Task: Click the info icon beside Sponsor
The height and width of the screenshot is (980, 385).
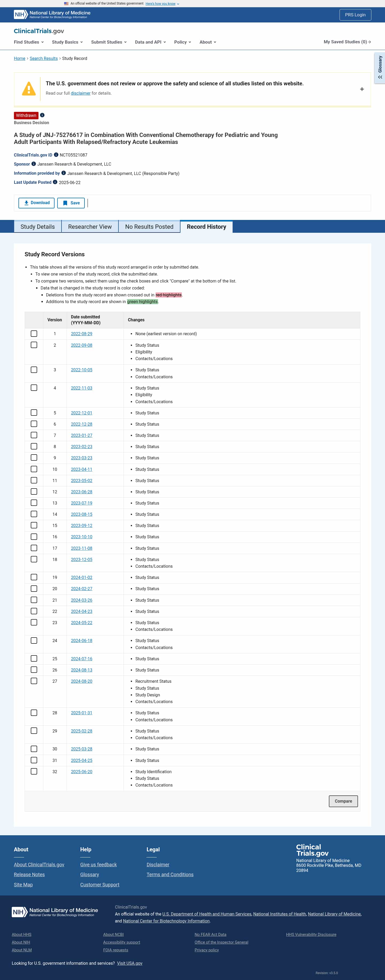Action: click(x=33, y=164)
